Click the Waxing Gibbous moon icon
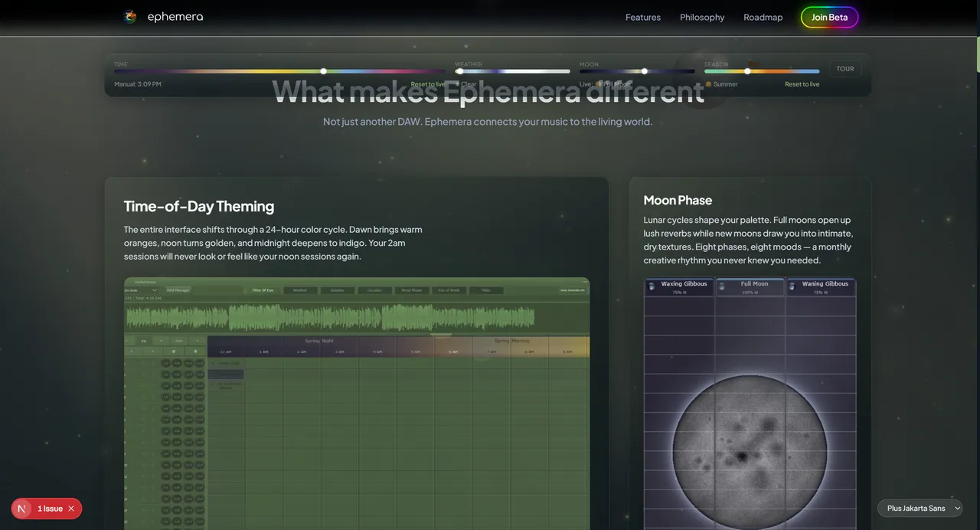980x530 pixels. coord(652,286)
